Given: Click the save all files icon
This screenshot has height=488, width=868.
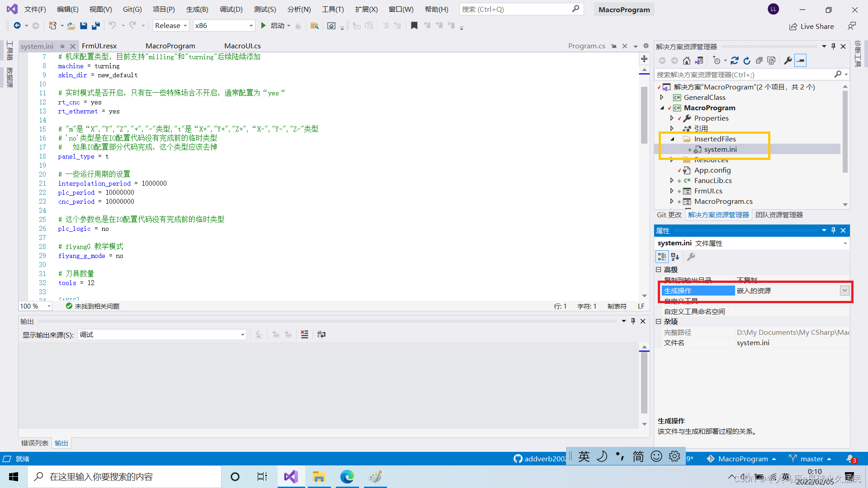Looking at the screenshot, I should (x=96, y=26).
